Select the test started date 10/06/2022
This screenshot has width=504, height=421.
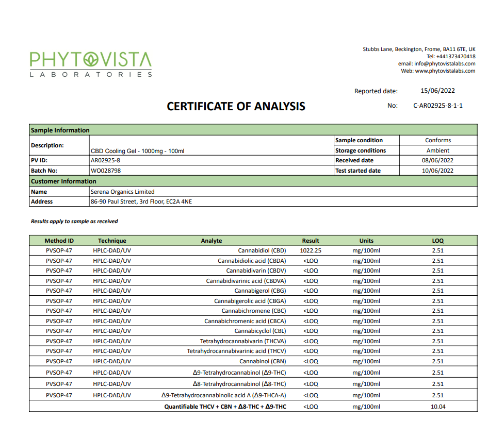[x=437, y=171]
